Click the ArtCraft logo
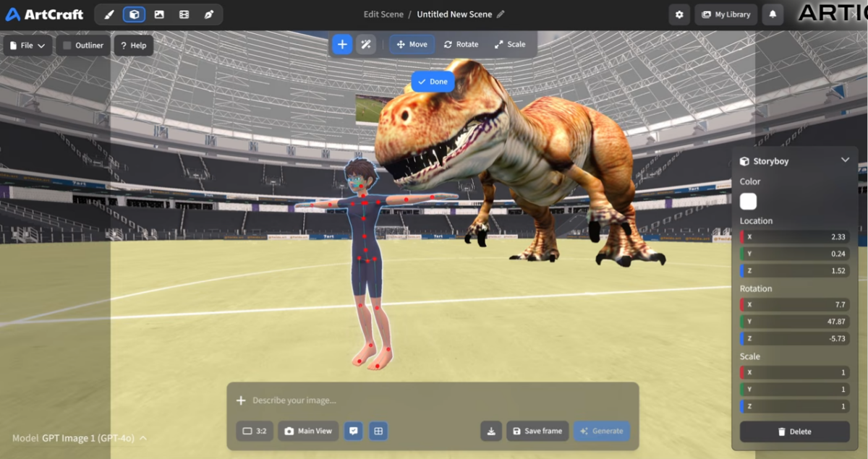 [x=45, y=14]
